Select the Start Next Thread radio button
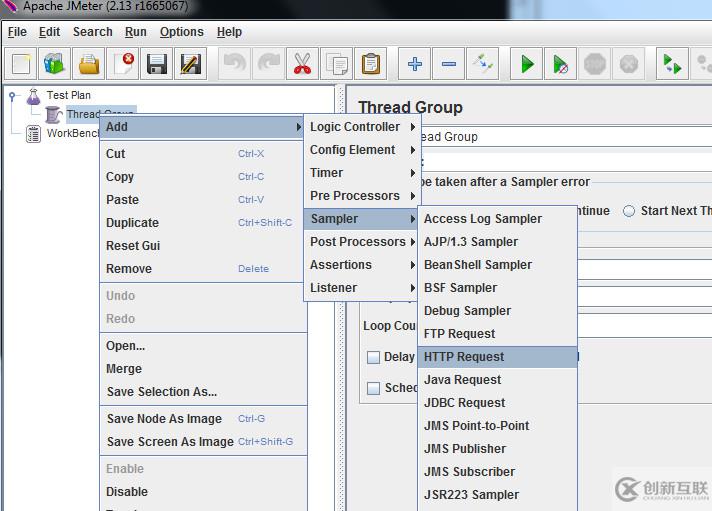Image resolution: width=712 pixels, height=511 pixels. [x=629, y=211]
